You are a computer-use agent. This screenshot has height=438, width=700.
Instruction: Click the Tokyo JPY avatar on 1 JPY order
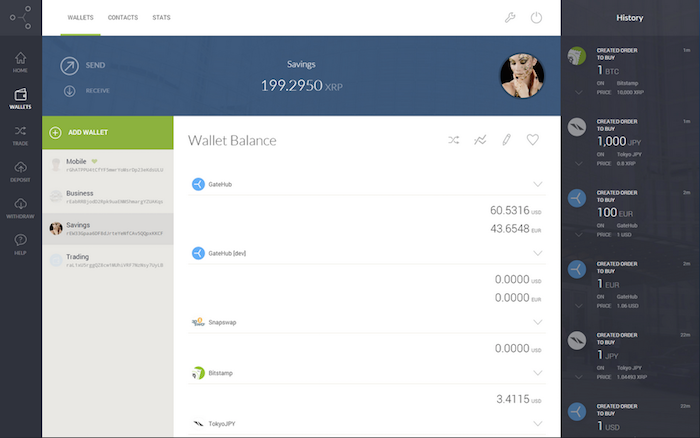(577, 340)
